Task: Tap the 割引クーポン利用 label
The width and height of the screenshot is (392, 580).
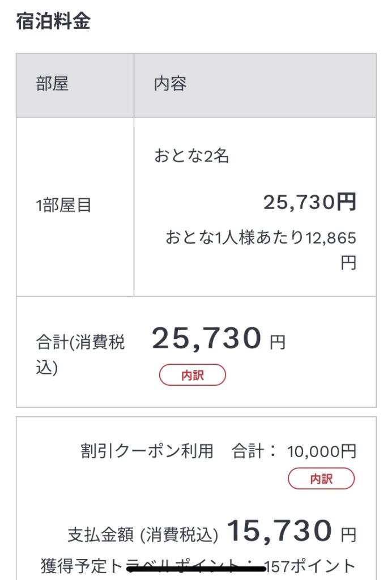Action: coord(147,451)
